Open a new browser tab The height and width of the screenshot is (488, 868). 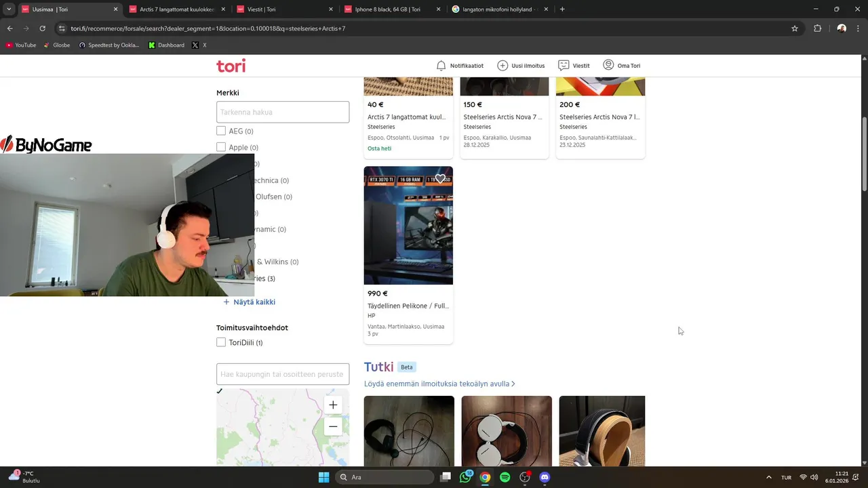pos(562,9)
